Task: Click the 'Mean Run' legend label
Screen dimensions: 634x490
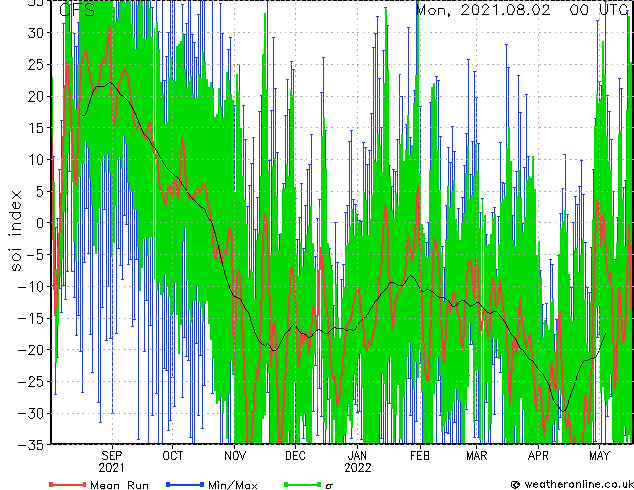Action: [119, 485]
